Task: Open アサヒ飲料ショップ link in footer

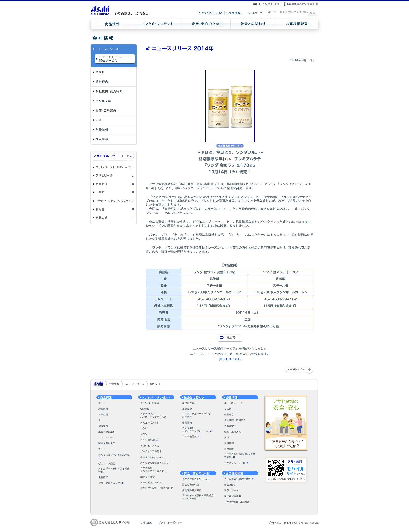Action: coord(109,483)
